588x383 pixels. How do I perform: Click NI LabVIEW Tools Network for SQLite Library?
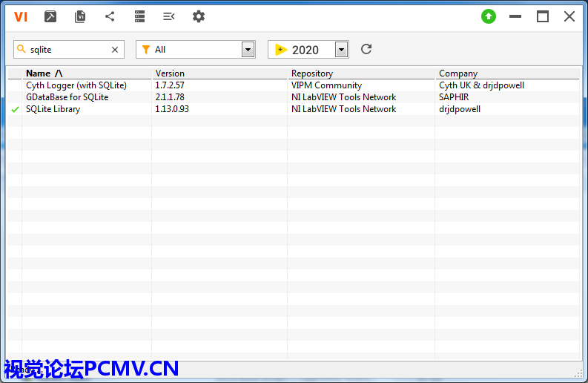point(343,109)
